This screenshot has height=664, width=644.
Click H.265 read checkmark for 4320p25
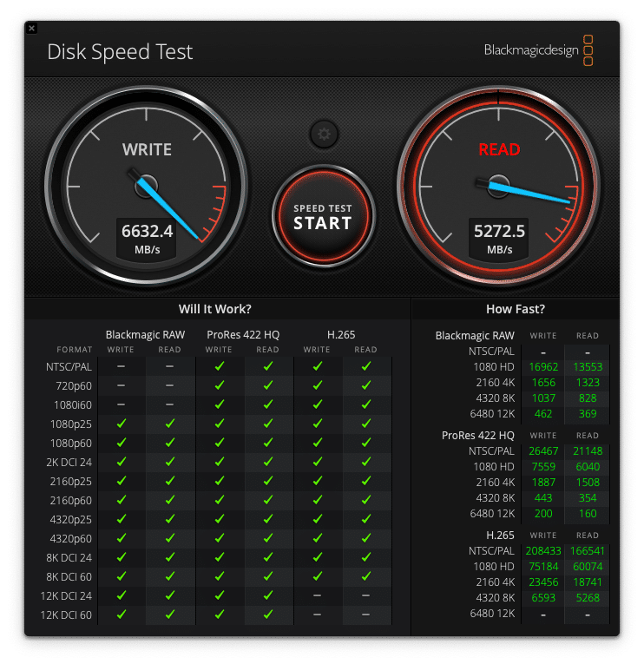click(366, 519)
